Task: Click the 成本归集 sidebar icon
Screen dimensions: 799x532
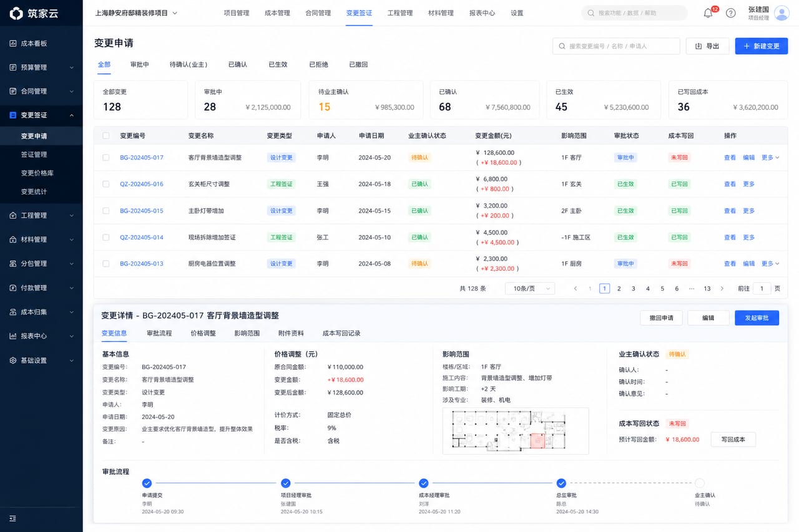Action: tap(13, 312)
